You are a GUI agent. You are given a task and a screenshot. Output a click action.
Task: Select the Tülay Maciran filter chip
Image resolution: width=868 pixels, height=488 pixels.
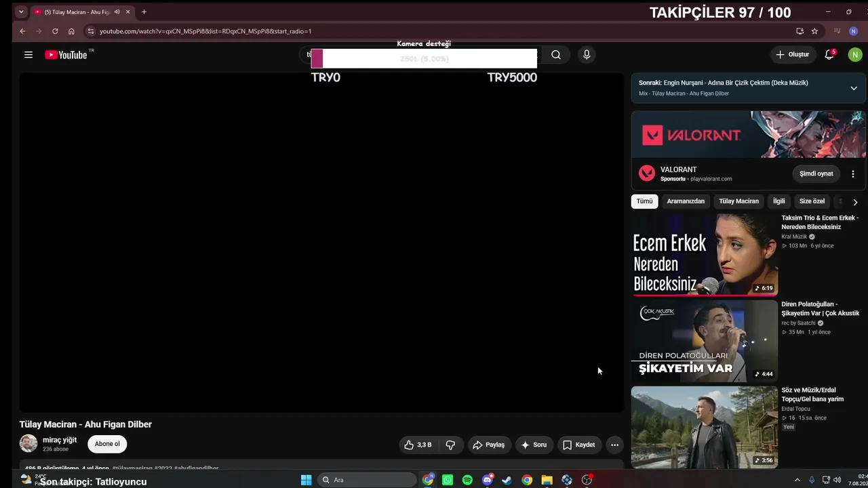(738, 201)
